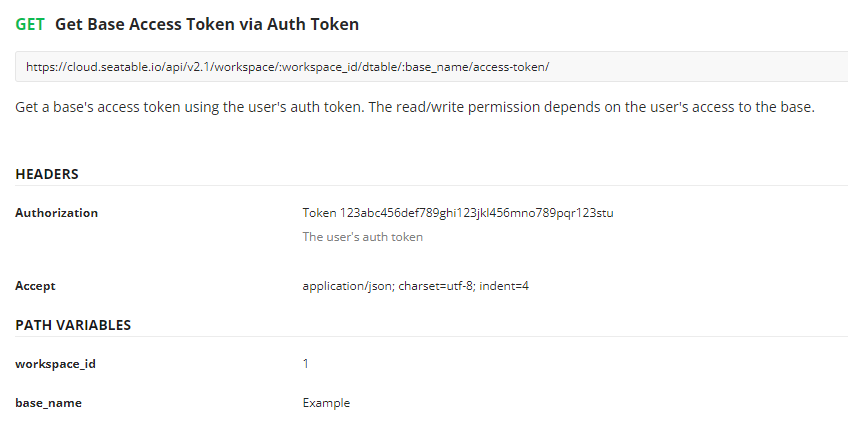This screenshot has width=848, height=432.
Task: Select the Authorization header name
Action: point(57,213)
